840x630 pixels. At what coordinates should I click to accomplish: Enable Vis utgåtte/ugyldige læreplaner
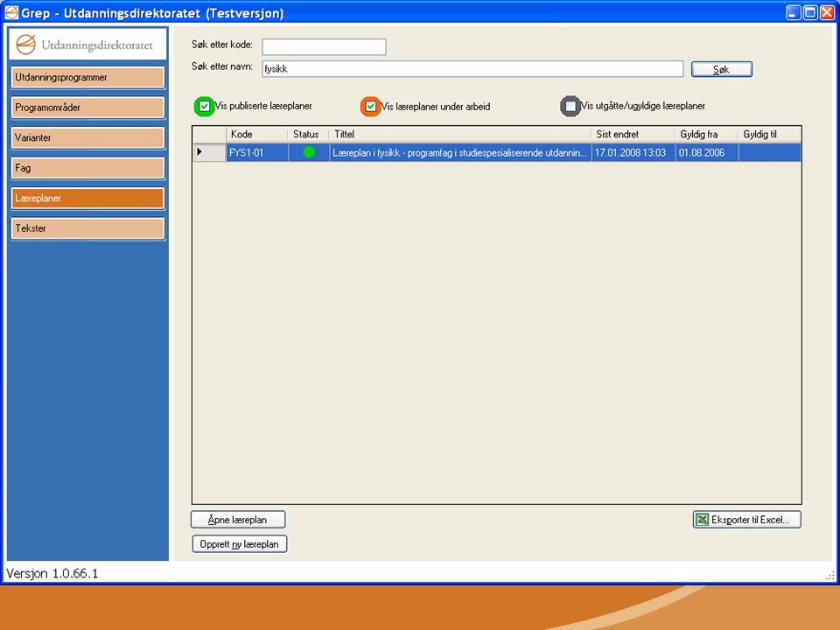570,106
